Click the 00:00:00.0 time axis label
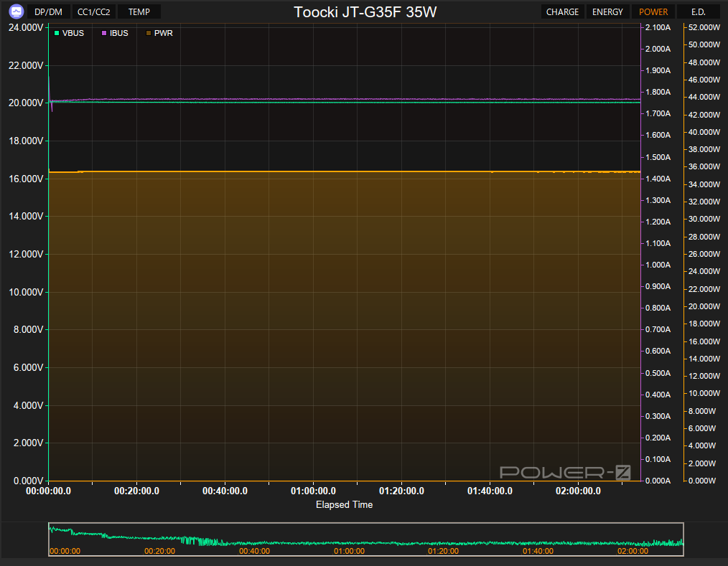 [48, 491]
